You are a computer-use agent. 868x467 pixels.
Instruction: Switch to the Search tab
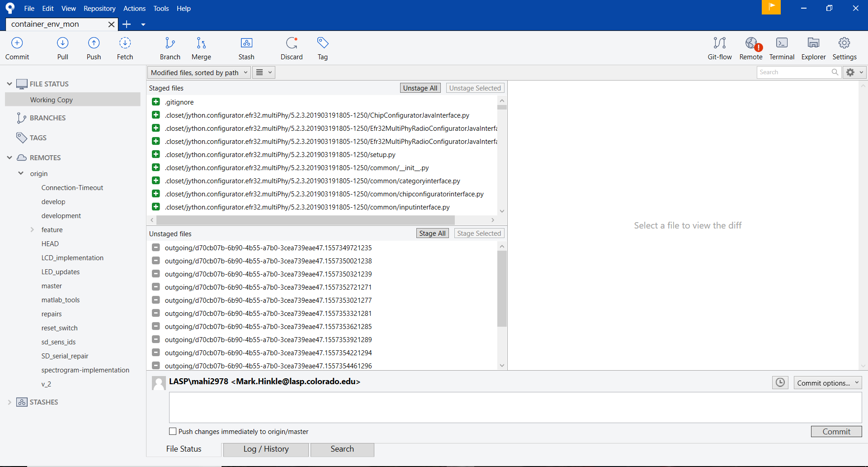pyautogui.click(x=342, y=449)
